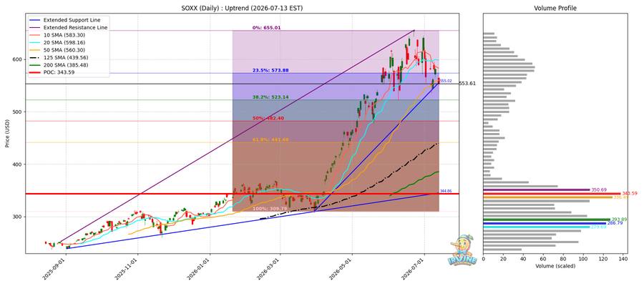Click the 600 price axis tick

(18, 59)
